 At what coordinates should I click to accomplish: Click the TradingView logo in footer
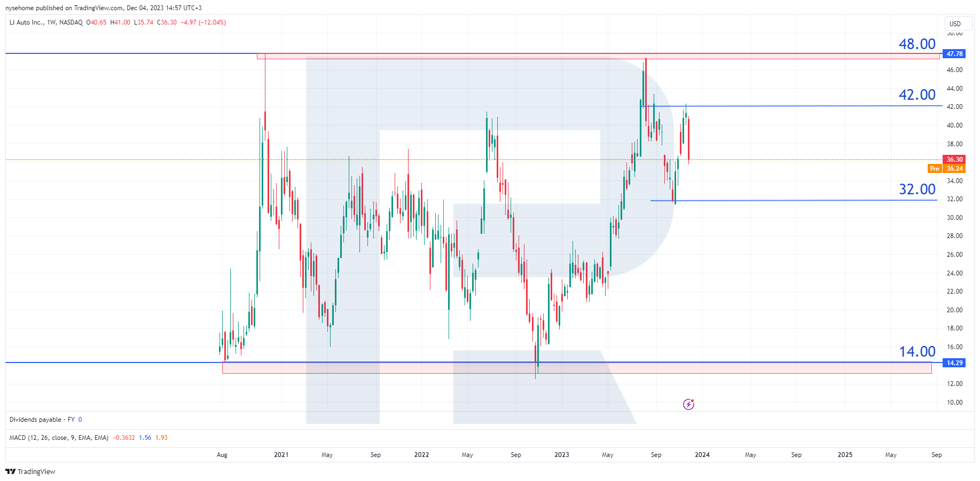pos(30,471)
